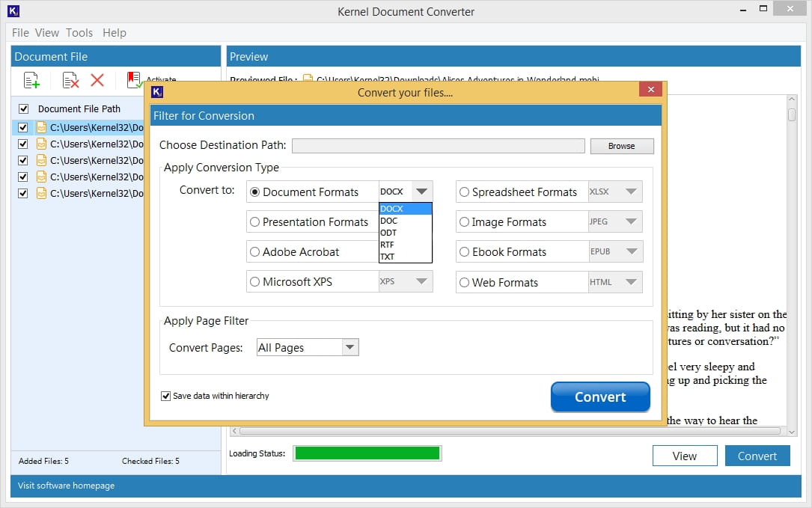Collapse the DOCX document format dropdown arrow
This screenshot has height=508, width=812.
(421, 192)
